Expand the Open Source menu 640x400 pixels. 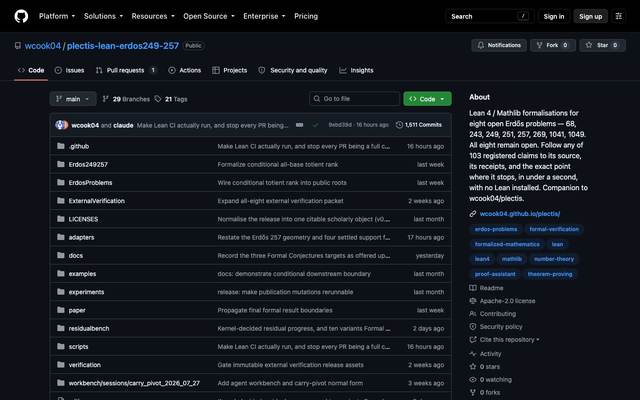click(x=209, y=16)
